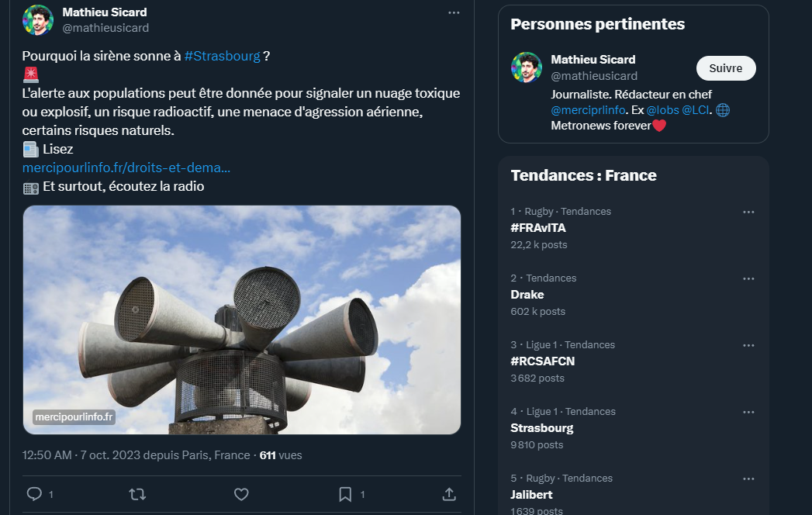
Task: Click the avatar in Personnes pertinentes panel
Action: (526, 67)
